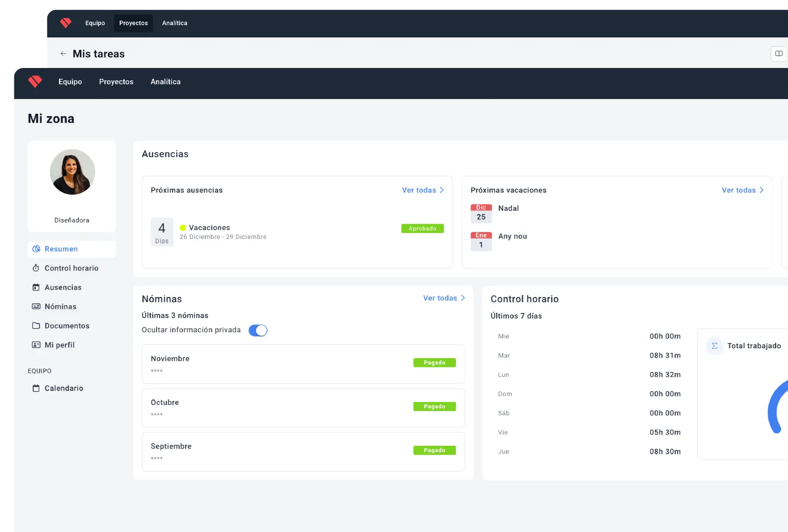The width and height of the screenshot is (788, 532).
Task: Click the 26 Diciembre - 29 Diciembre date range
Action: (x=223, y=237)
